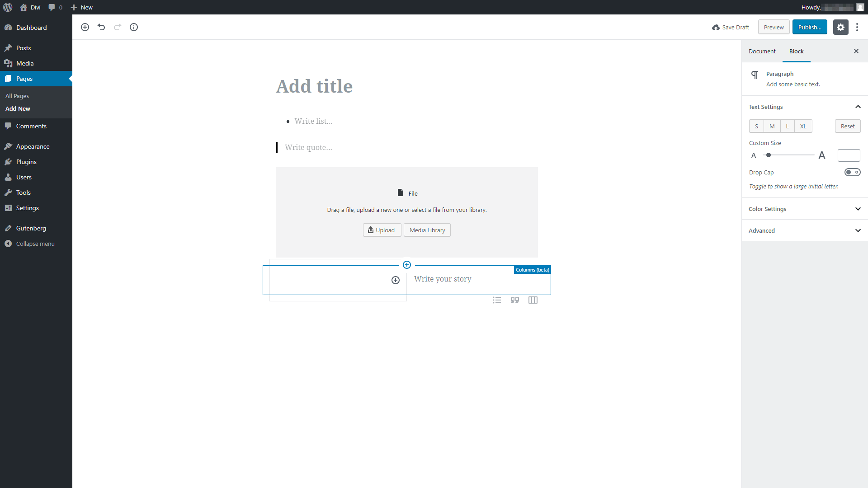The width and height of the screenshot is (868, 488).
Task: Click the redo arrow icon
Action: 118,27
